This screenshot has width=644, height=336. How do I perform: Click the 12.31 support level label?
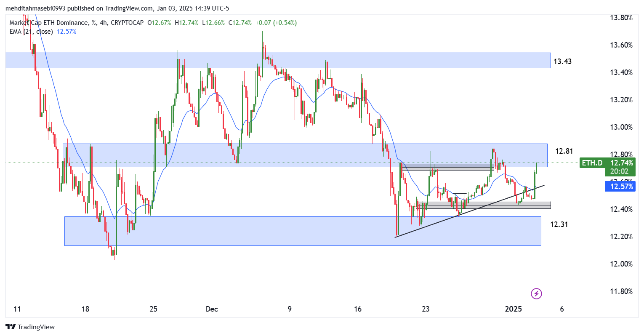pyautogui.click(x=559, y=224)
